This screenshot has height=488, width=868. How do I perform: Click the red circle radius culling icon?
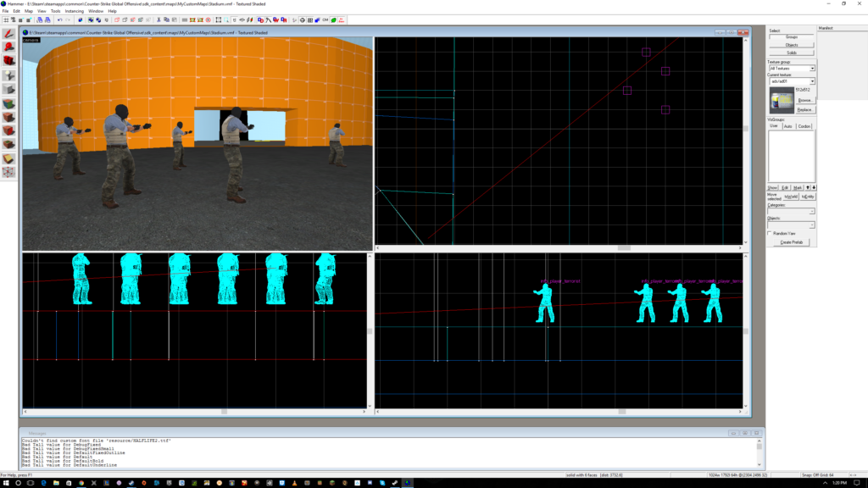[209, 20]
